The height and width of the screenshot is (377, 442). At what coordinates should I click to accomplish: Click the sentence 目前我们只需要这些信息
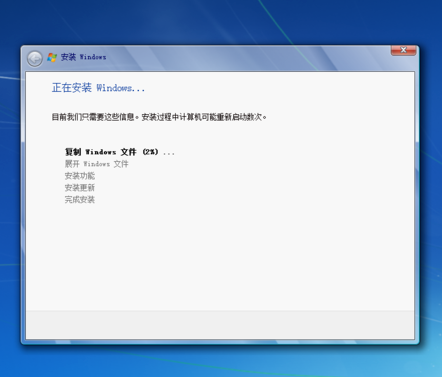tap(95, 117)
